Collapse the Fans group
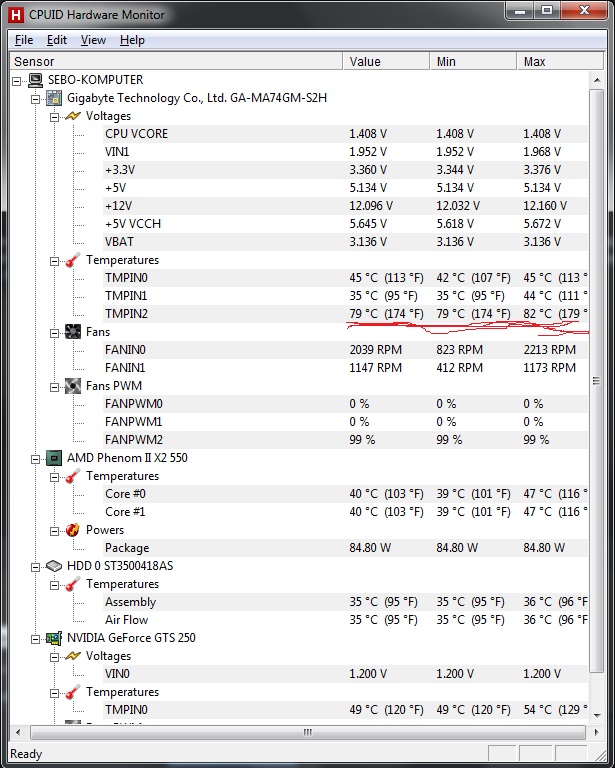615x768 pixels. (x=55, y=333)
